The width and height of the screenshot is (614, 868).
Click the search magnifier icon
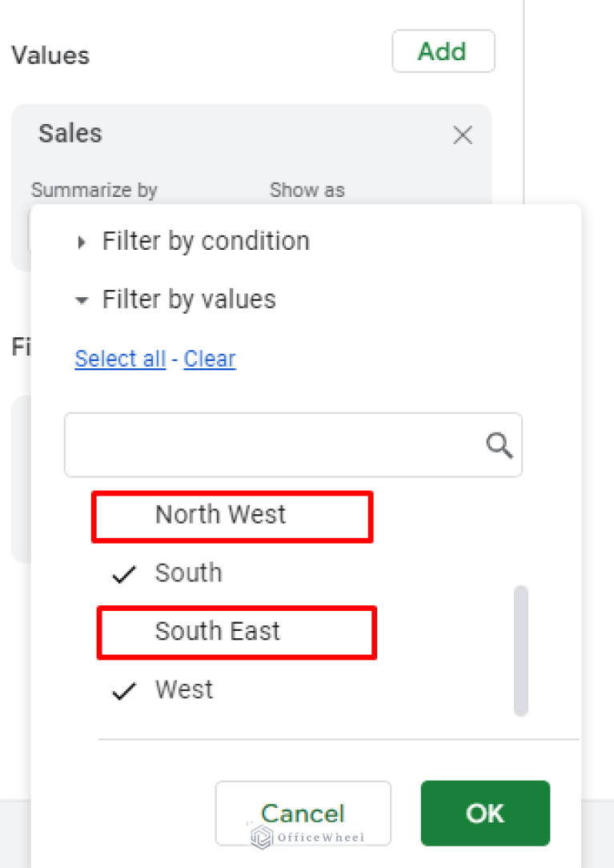[x=500, y=445]
